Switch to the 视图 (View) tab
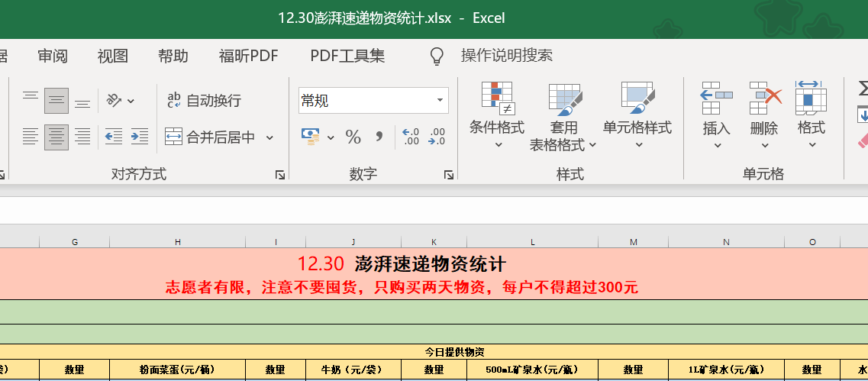868x381 pixels. tap(112, 56)
